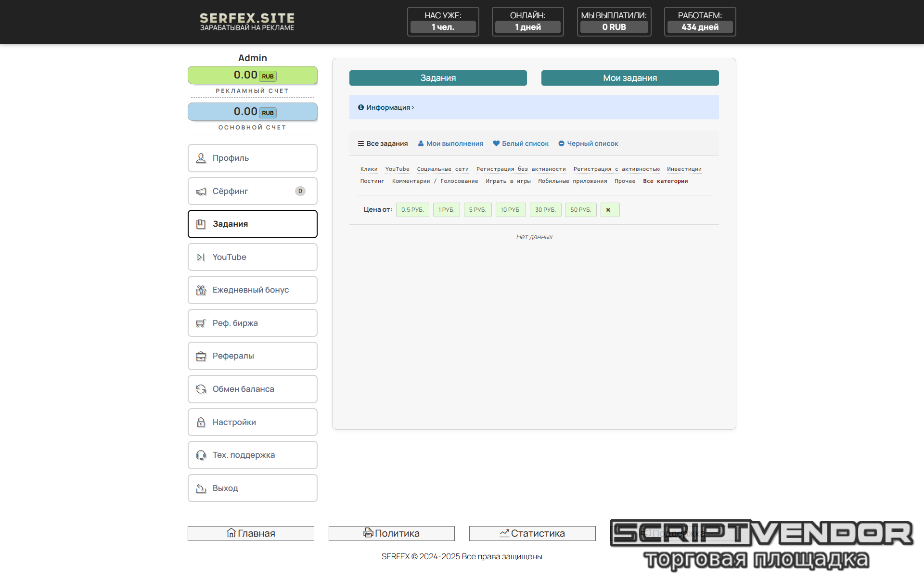Filter by Прочее category

625,181
